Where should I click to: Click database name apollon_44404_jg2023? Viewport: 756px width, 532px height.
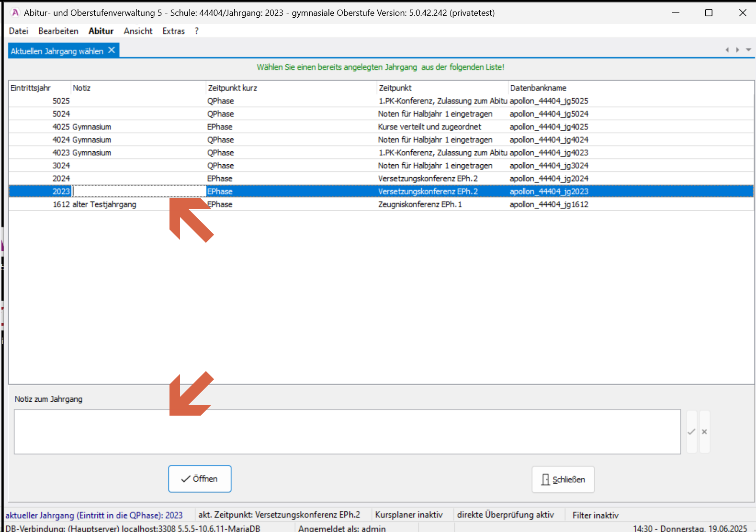pyautogui.click(x=549, y=192)
